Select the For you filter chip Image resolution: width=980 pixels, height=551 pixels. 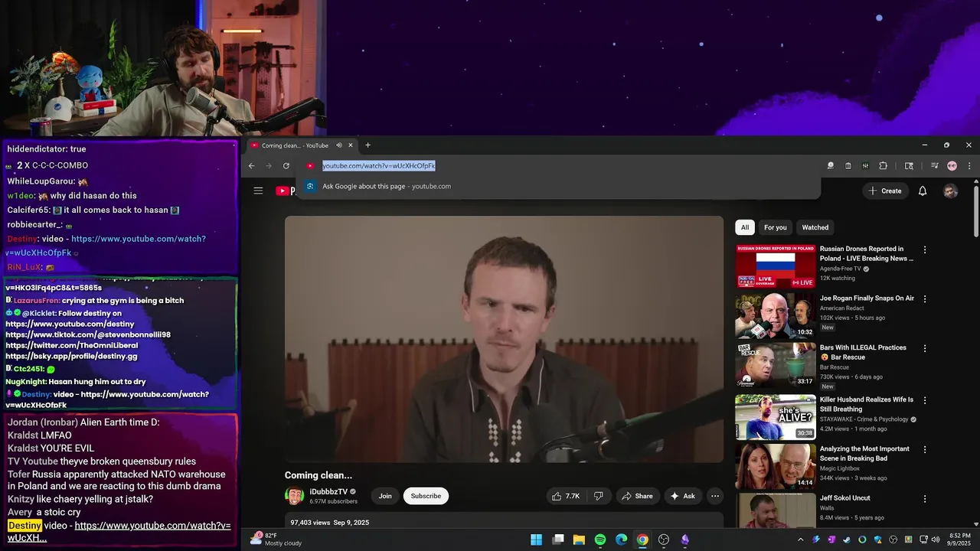(775, 227)
